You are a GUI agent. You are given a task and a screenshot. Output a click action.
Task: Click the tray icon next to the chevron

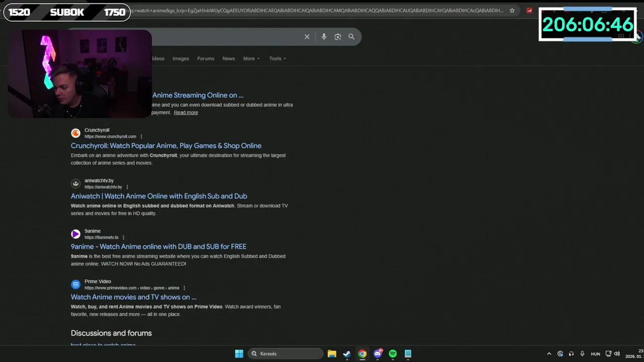(560, 353)
